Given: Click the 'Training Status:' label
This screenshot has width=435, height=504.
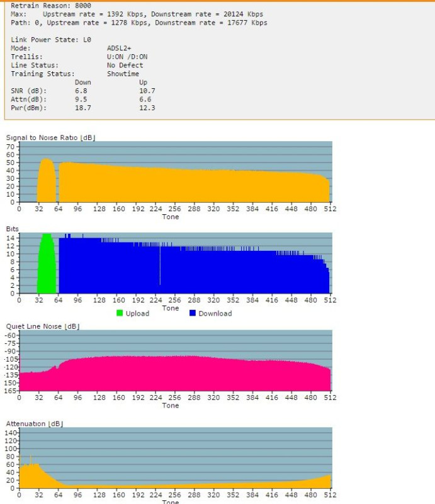Looking at the screenshot, I should point(43,74).
